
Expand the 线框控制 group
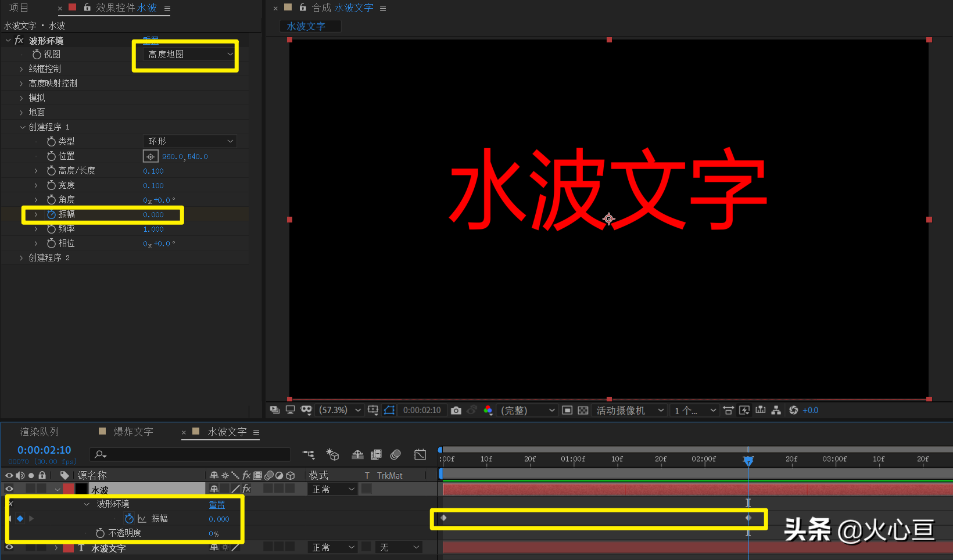click(x=22, y=69)
